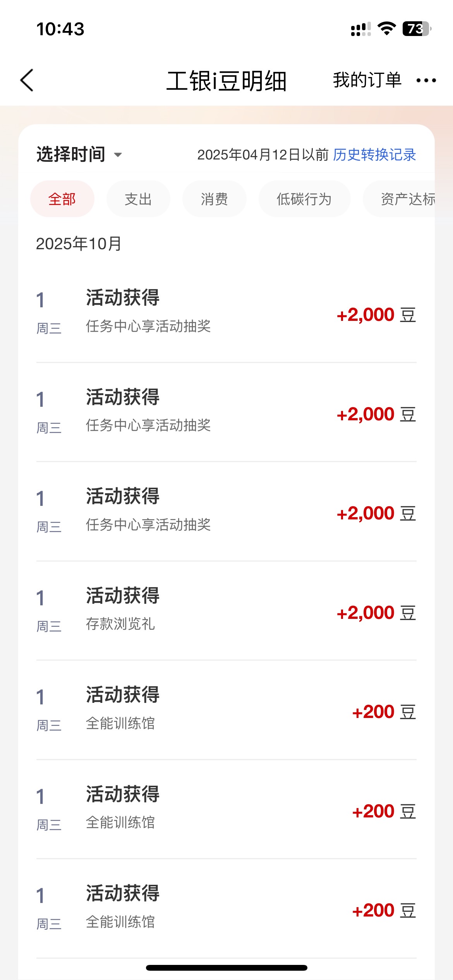Tap the home indicator bar
453x980 pixels.
(x=226, y=968)
